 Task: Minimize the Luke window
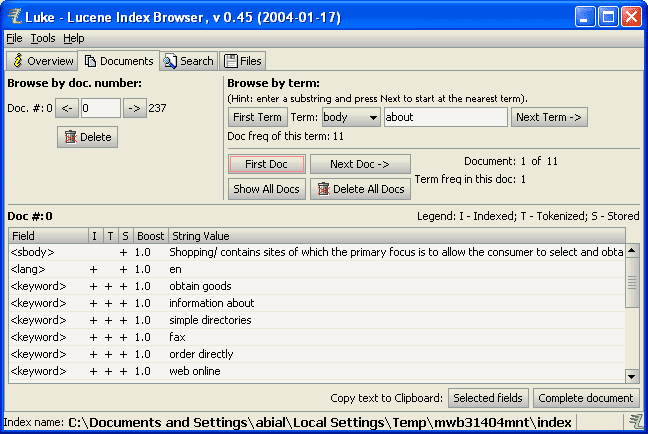(585, 17)
